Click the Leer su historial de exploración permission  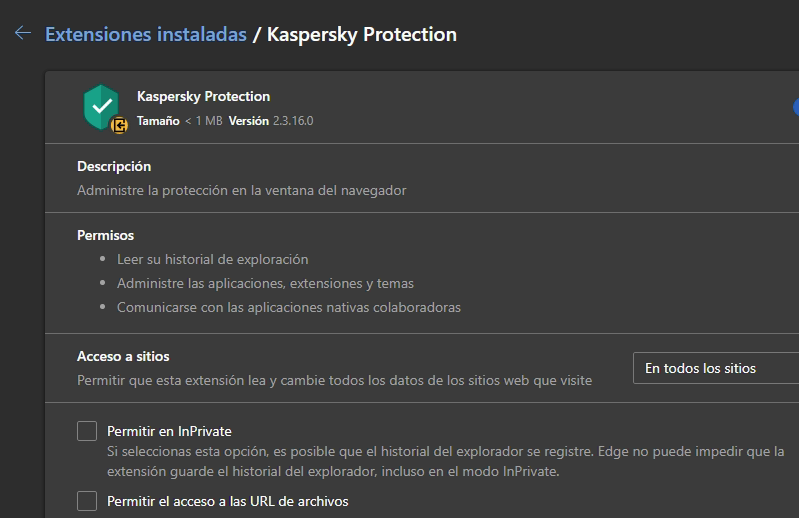pos(212,259)
